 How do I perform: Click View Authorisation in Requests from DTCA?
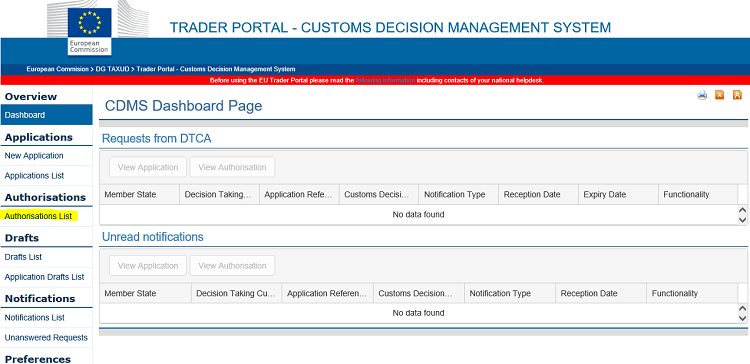pyautogui.click(x=232, y=167)
